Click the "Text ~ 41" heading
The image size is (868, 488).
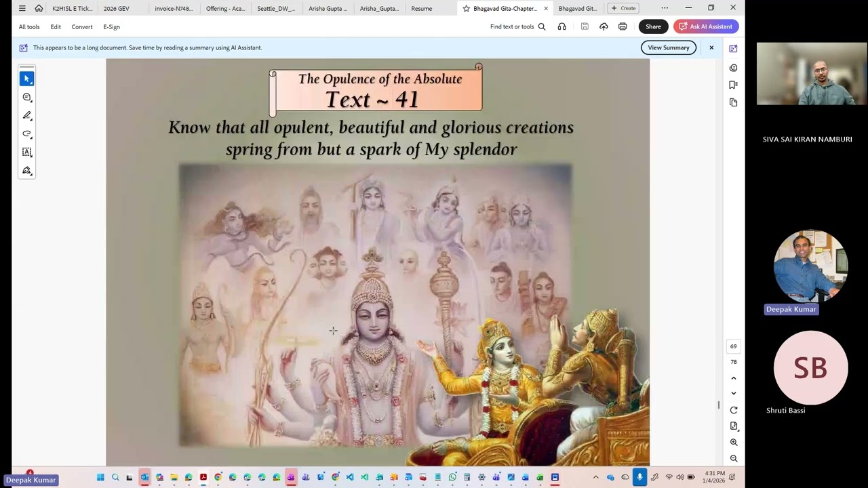[372, 100]
